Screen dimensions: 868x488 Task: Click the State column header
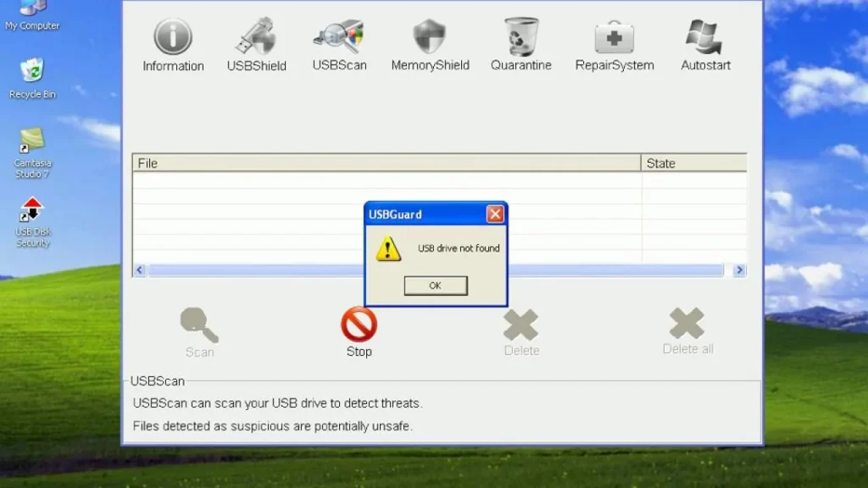click(693, 164)
